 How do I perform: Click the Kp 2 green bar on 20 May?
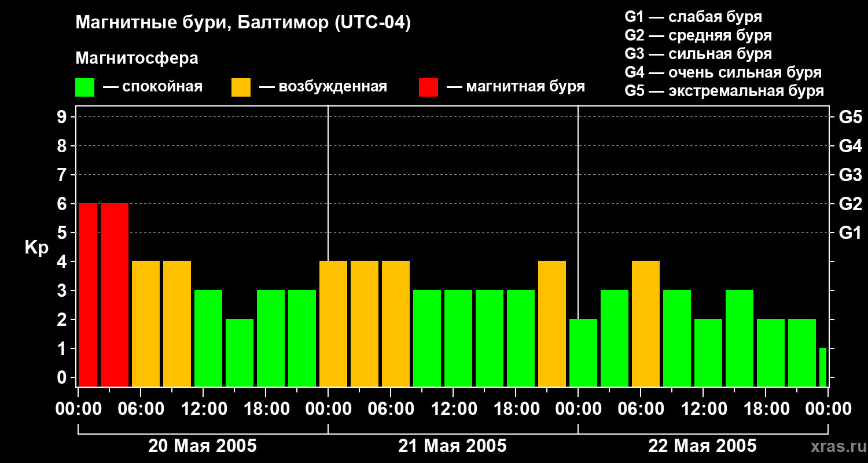240,352
